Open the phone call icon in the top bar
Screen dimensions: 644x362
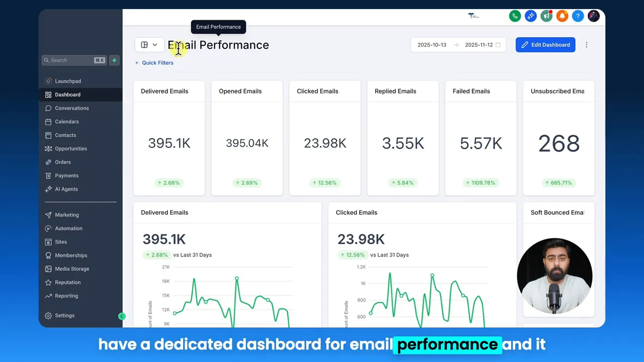coord(515,16)
